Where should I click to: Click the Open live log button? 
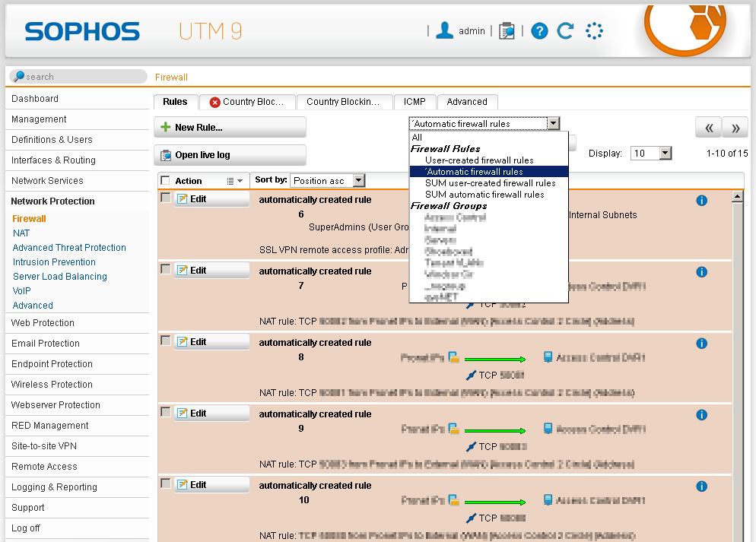230,155
